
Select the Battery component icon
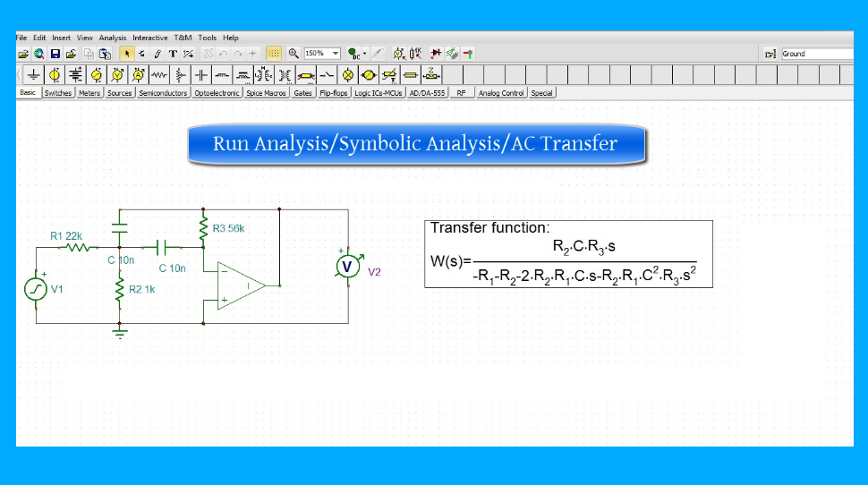[x=75, y=74]
